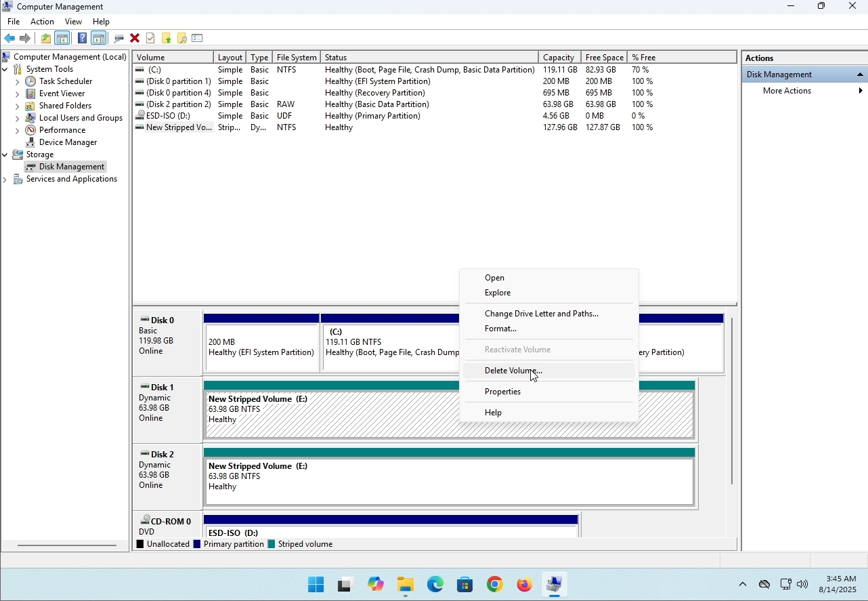Viewport: 868px width, 601px height.
Task: Expand the Performance node arrow
Action: 17,130
